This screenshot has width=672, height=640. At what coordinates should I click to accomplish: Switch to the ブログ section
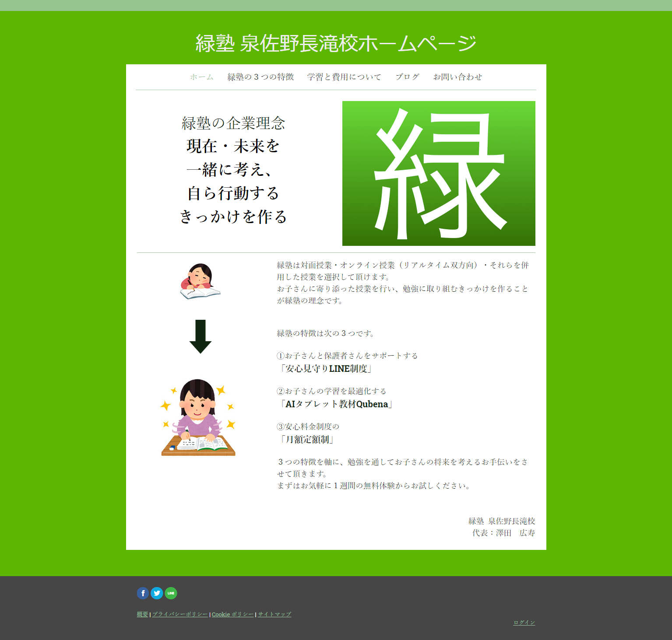(407, 77)
